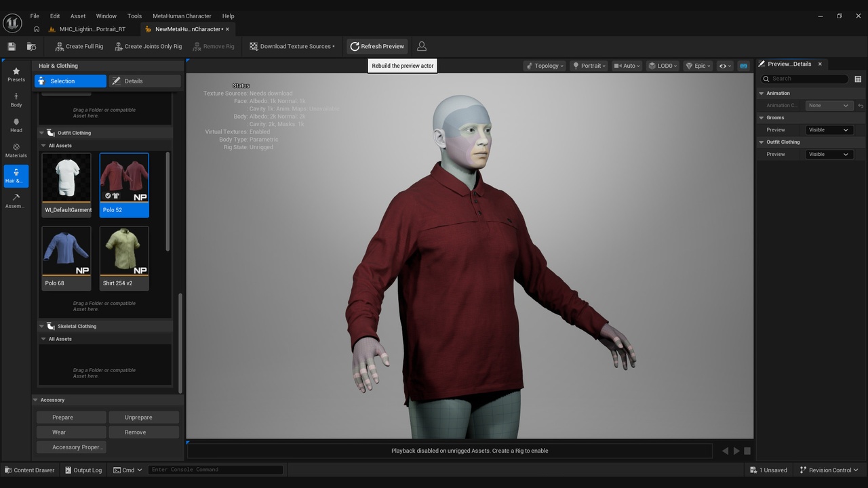Click the 1 Unsaved status indicator
This screenshot has height=488, width=868.
(x=768, y=470)
